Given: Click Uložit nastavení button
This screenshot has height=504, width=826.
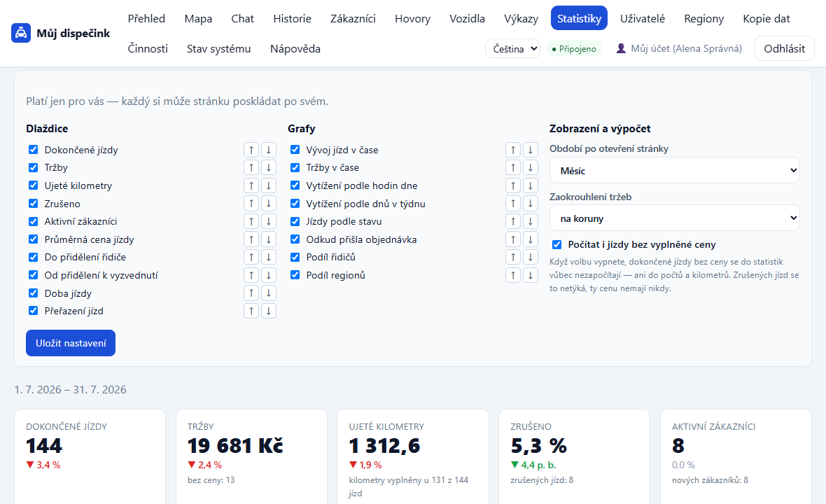Looking at the screenshot, I should pyautogui.click(x=71, y=344).
